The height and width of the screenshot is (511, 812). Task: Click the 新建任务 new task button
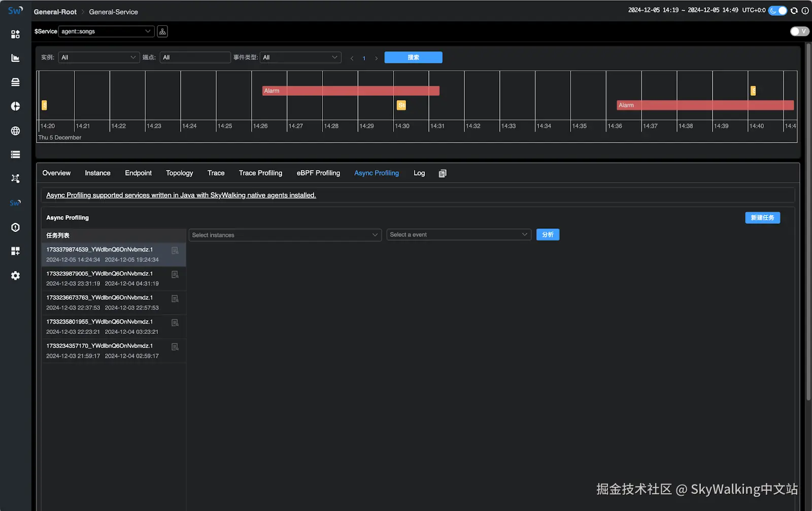(x=762, y=218)
